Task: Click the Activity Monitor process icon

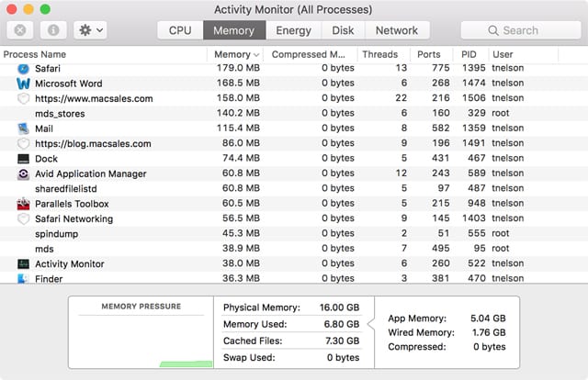Action: (24, 263)
